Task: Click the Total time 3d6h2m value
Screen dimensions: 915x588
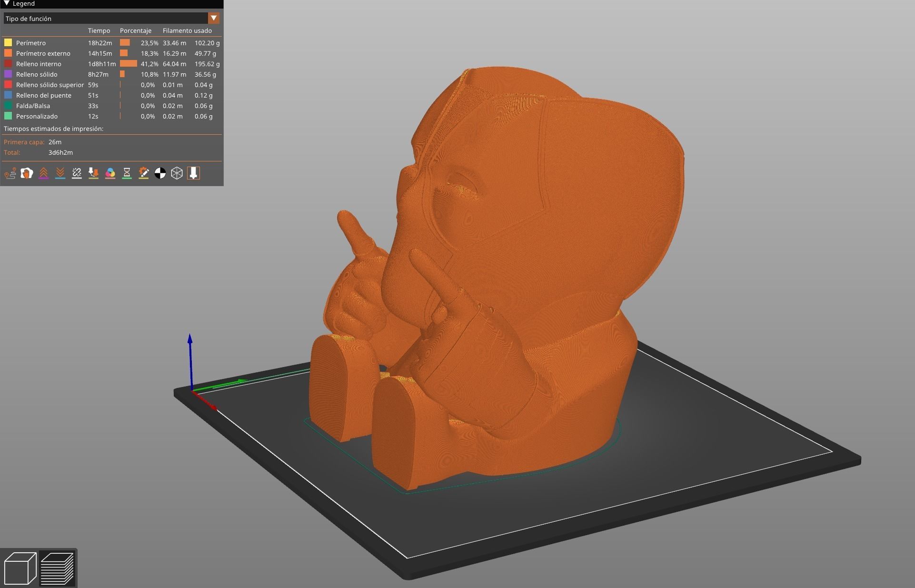Action: tap(60, 152)
